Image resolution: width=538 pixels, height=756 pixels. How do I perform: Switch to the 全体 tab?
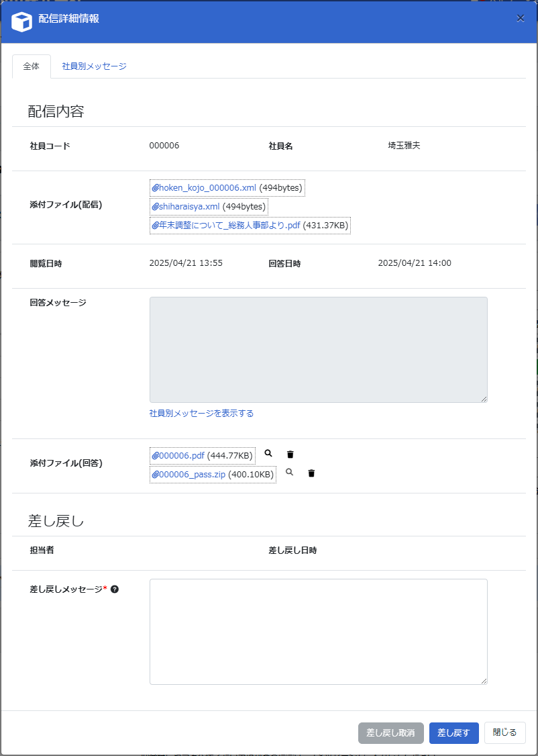click(32, 66)
